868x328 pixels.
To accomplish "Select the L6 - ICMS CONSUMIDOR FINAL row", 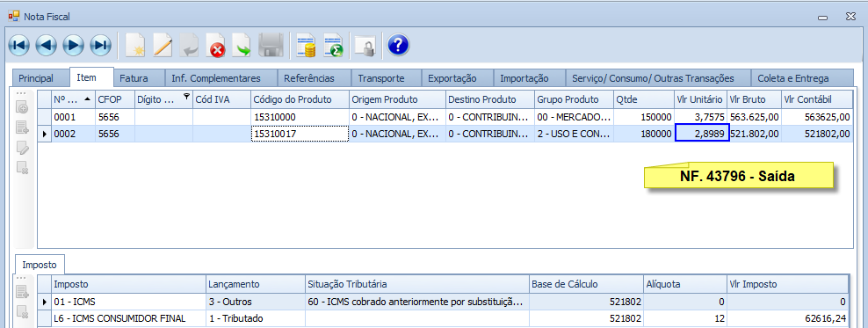I will (443, 318).
